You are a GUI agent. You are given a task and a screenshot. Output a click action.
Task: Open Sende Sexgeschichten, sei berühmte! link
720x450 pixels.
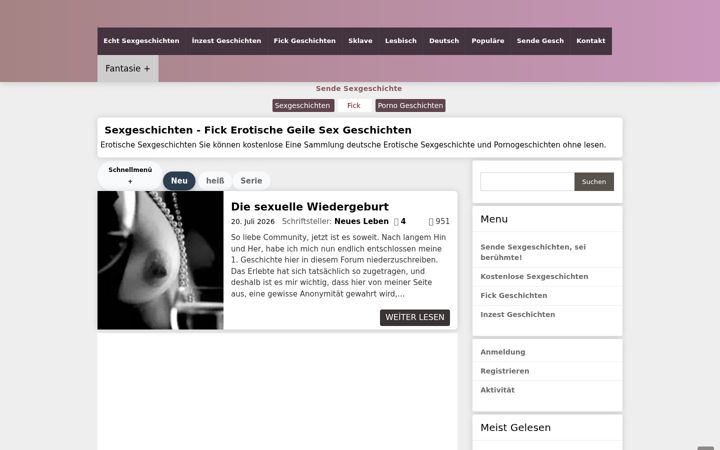click(533, 252)
